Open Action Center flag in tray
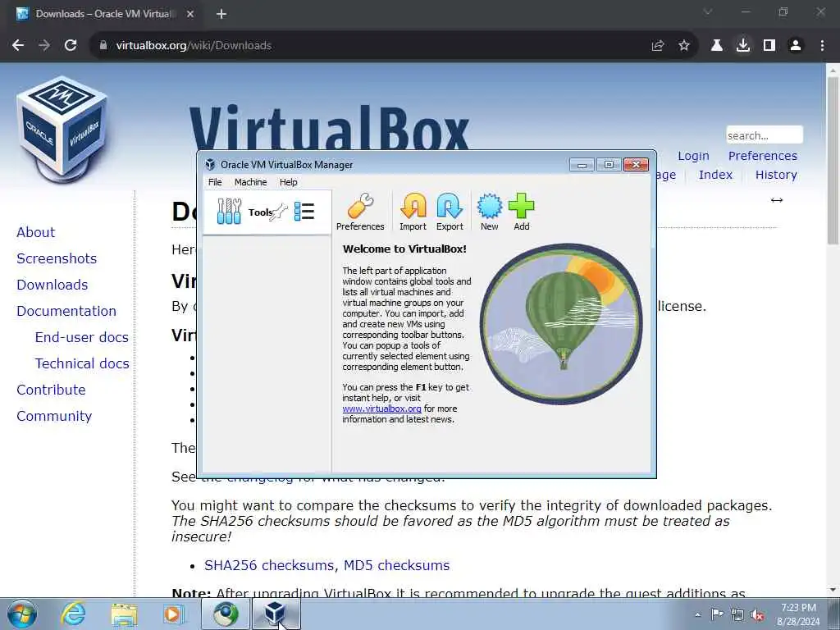Image resolution: width=840 pixels, height=630 pixels. point(717,614)
